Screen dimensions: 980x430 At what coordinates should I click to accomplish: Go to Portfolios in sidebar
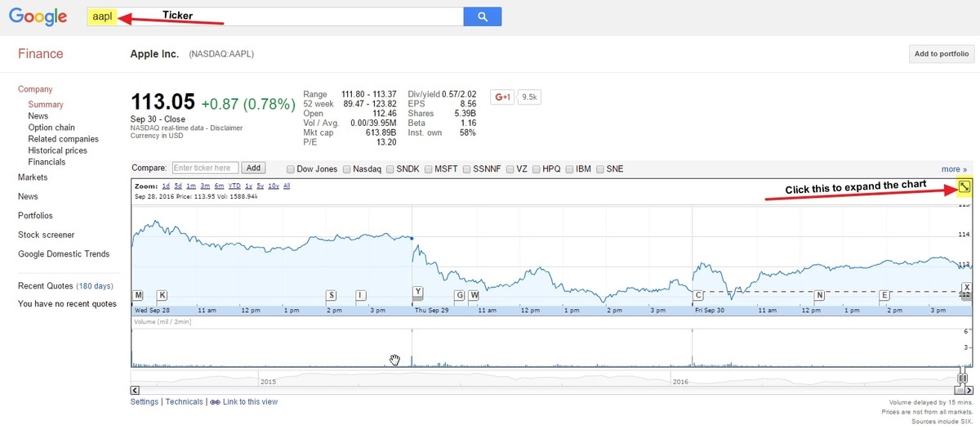point(35,216)
